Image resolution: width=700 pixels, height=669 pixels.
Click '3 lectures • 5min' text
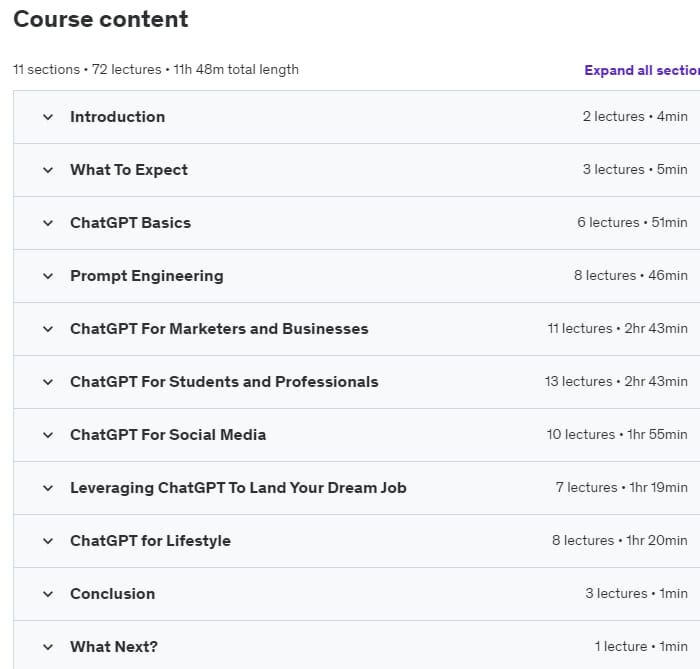click(x=635, y=170)
